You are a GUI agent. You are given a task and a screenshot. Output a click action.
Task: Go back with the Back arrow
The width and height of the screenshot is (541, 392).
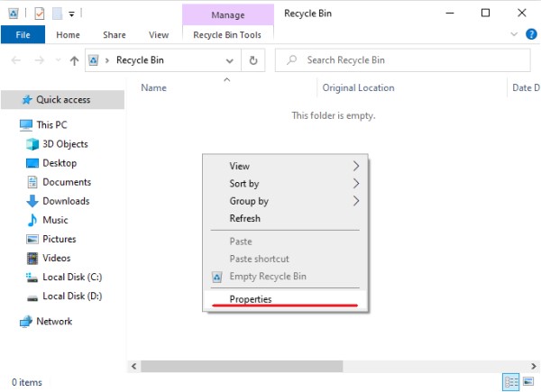pos(16,60)
